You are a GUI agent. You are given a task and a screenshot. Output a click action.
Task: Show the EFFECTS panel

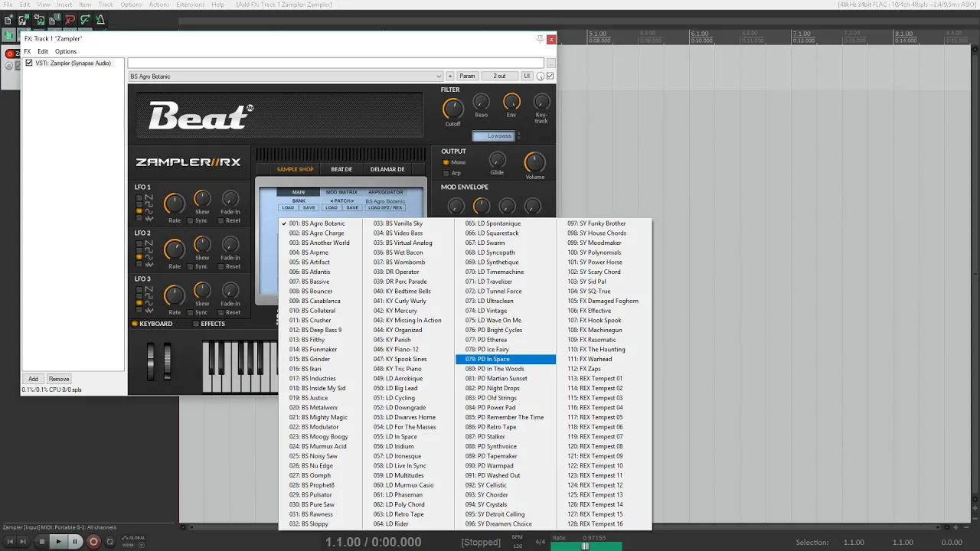click(209, 324)
